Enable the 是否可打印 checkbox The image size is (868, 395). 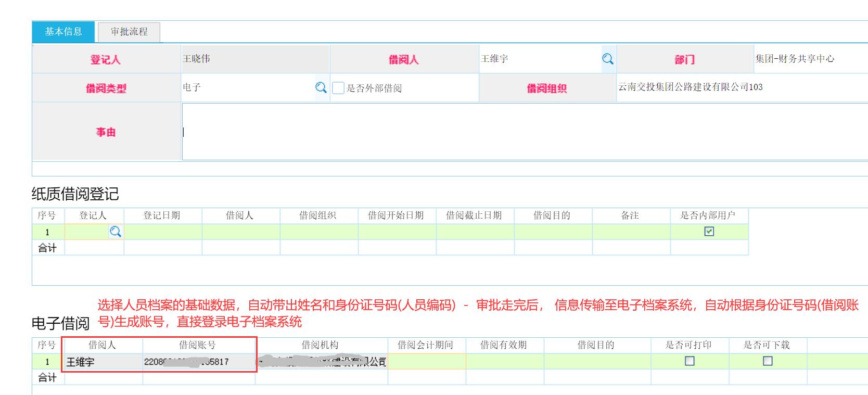[x=690, y=361]
